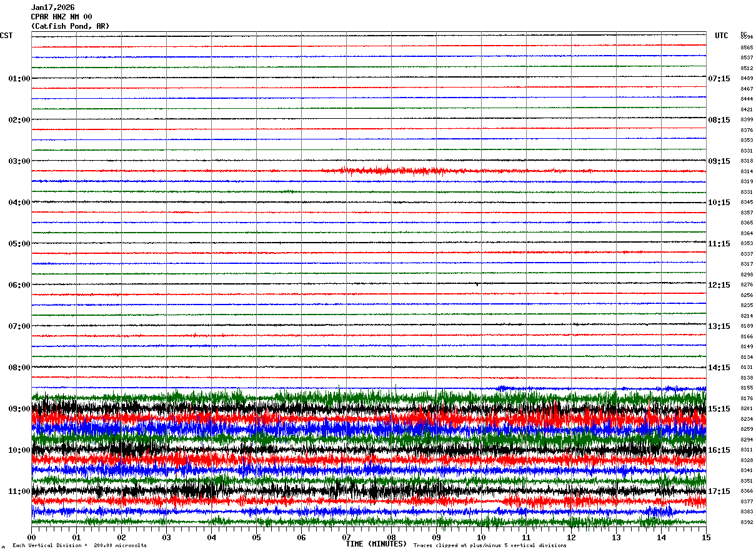
Task: Click the 'Traces clipped at plus/minus 5 vertical divisions' note
Action: [490, 545]
